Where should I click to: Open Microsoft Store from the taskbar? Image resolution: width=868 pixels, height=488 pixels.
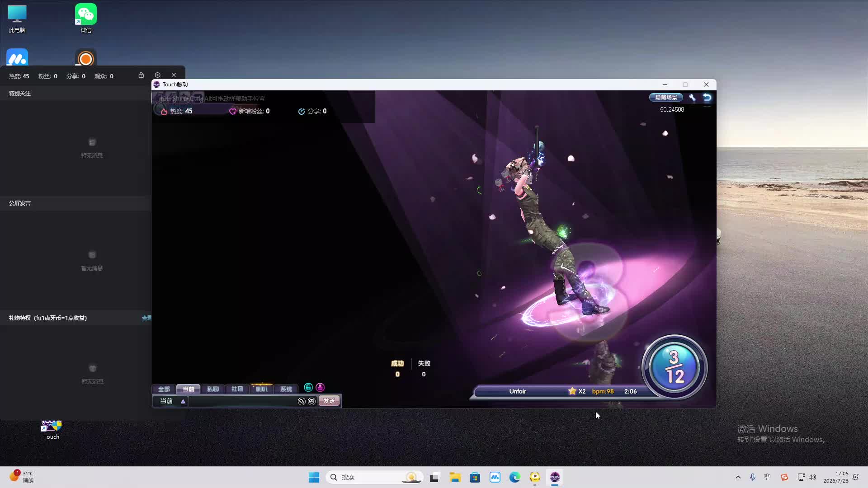tap(475, 477)
